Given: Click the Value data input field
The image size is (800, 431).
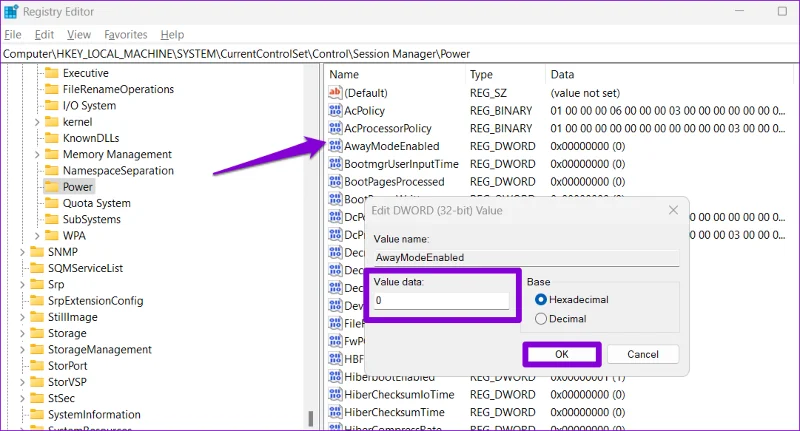Looking at the screenshot, I should 441,300.
